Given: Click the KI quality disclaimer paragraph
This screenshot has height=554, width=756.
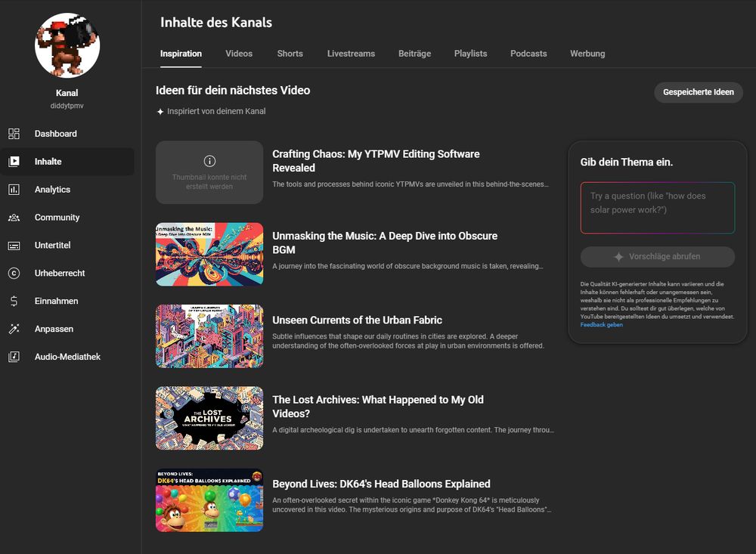Looking at the screenshot, I should click(x=657, y=300).
